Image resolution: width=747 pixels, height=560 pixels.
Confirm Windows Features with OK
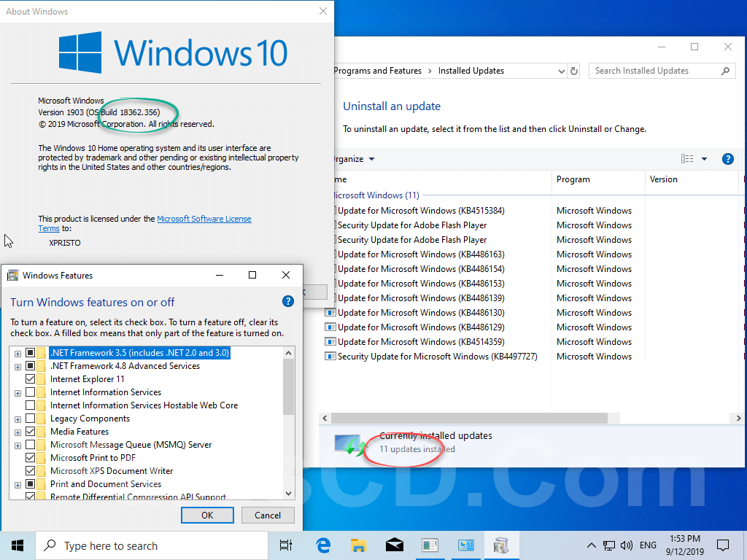click(x=207, y=516)
